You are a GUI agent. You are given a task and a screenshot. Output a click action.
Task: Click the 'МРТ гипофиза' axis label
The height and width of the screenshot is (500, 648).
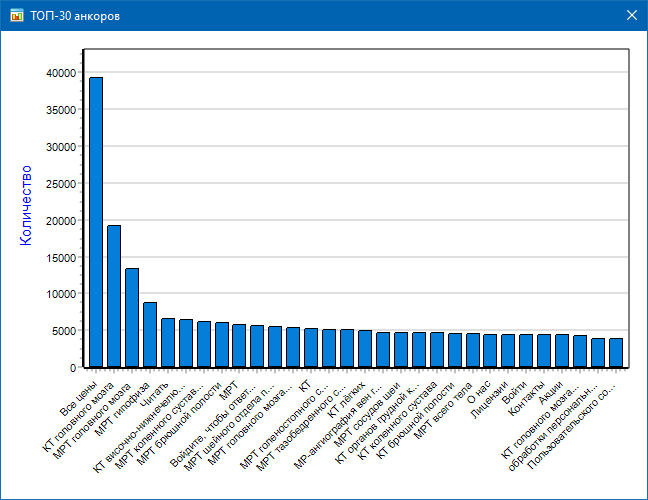tap(123, 409)
